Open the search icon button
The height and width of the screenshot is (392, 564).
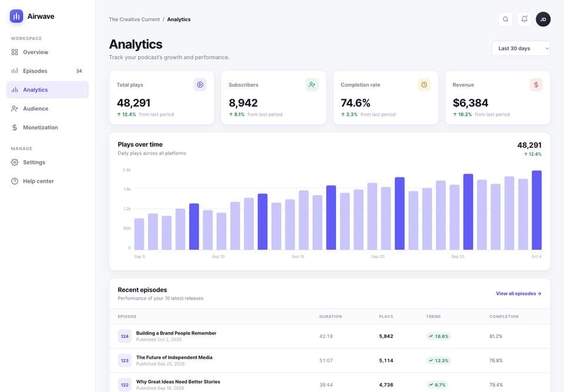coord(505,19)
